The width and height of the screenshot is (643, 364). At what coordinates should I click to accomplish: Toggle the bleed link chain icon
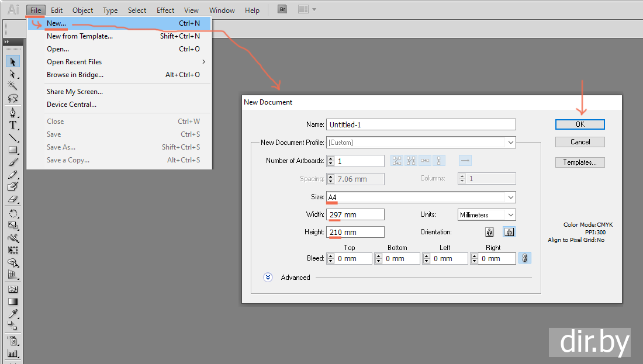point(525,258)
